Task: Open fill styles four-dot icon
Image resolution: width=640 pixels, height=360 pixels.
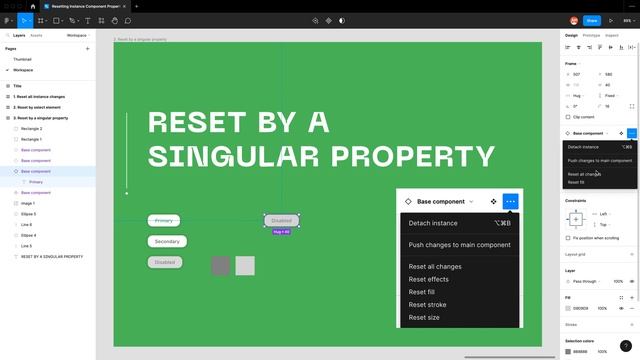Action: [621, 298]
